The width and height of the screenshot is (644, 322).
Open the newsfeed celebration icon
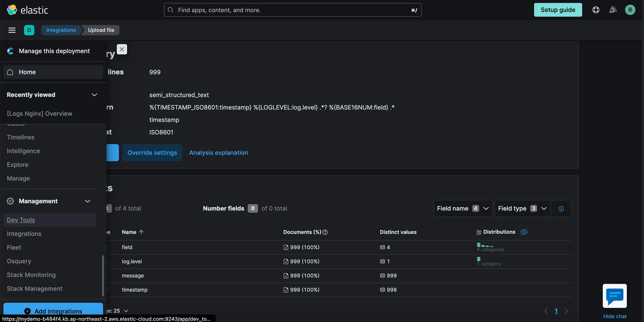click(613, 10)
